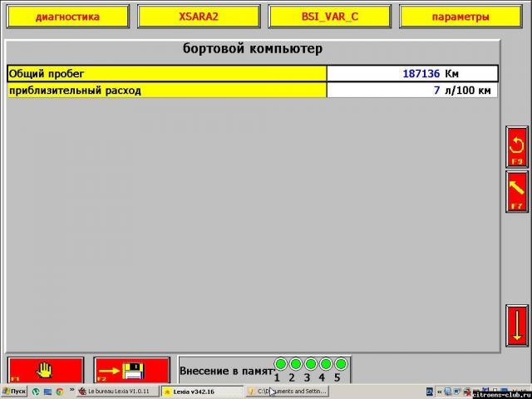This screenshot has width=532, height=399.
Task: Open the параметры tab
Action: coord(460,17)
